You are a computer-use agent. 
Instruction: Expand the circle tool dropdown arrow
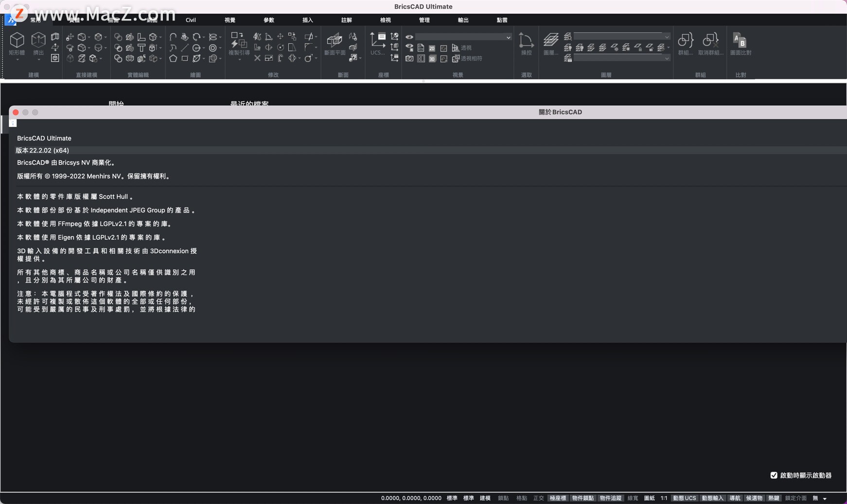coord(204,48)
